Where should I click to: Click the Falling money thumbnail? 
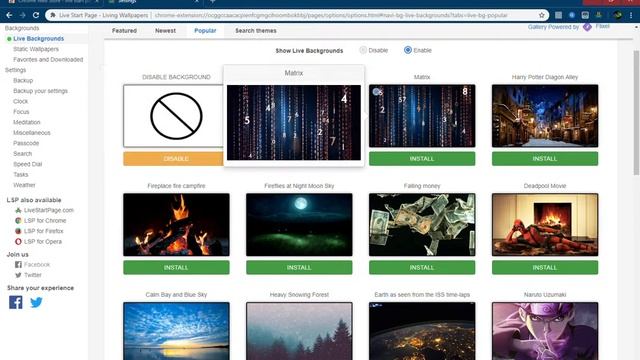point(422,225)
